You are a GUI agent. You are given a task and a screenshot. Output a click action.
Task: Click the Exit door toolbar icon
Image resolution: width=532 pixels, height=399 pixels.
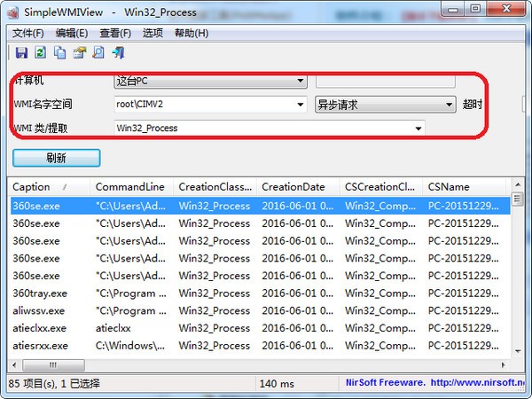pos(118,52)
